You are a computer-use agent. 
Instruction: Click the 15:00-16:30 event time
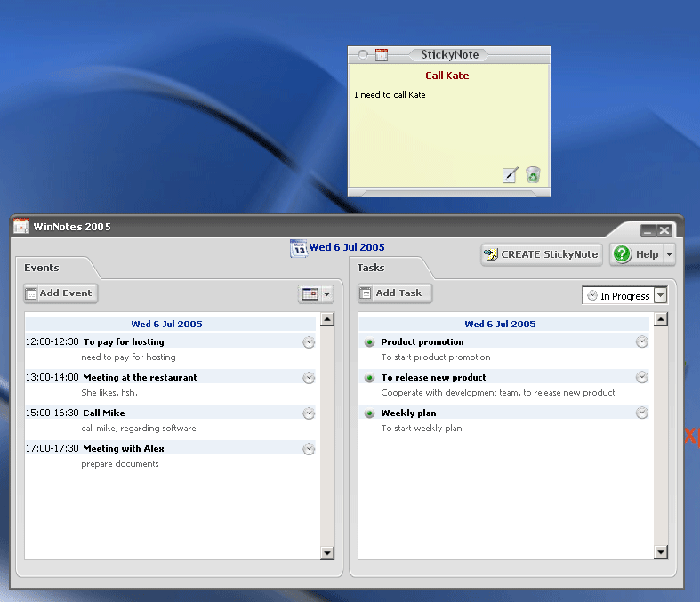tap(52, 413)
